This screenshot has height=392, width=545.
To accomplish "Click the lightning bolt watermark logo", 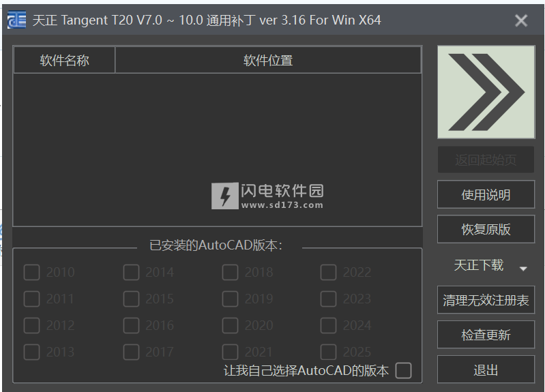I will pyautogui.click(x=225, y=196).
